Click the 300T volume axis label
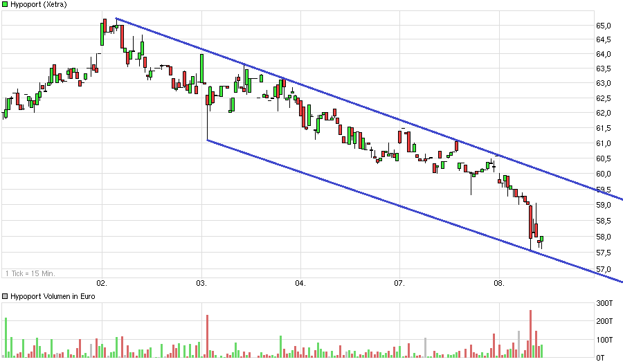Viewport: 623px width, 364px height. tap(605, 303)
